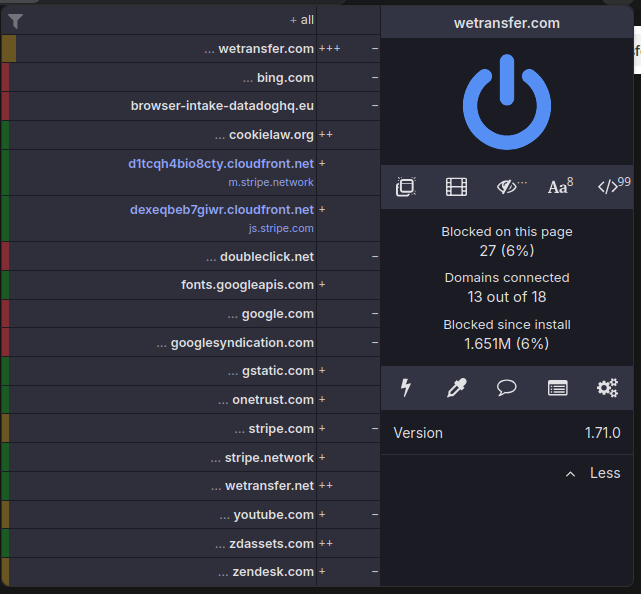This screenshot has width=641, height=594.
Task: Toggle JavaScript blocking code icon
Action: pos(614,186)
